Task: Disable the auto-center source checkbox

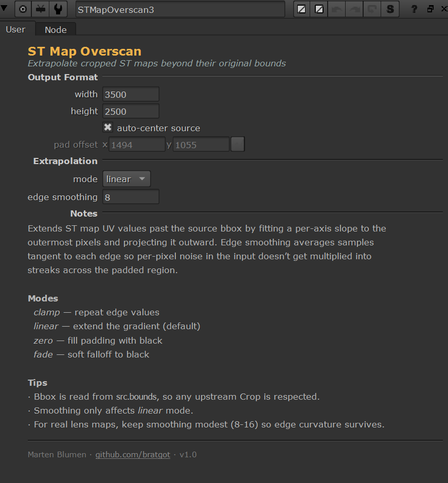Action: [x=108, y=128]
